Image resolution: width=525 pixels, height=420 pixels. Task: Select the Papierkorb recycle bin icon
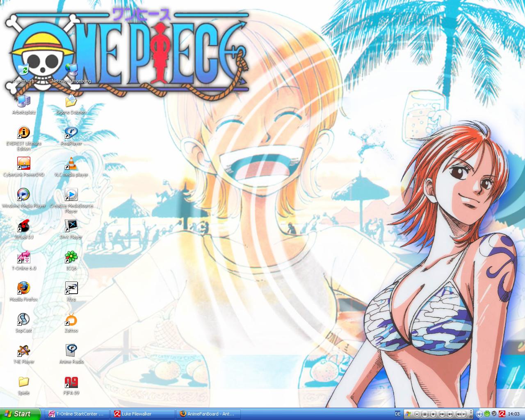tap(24, 70)
